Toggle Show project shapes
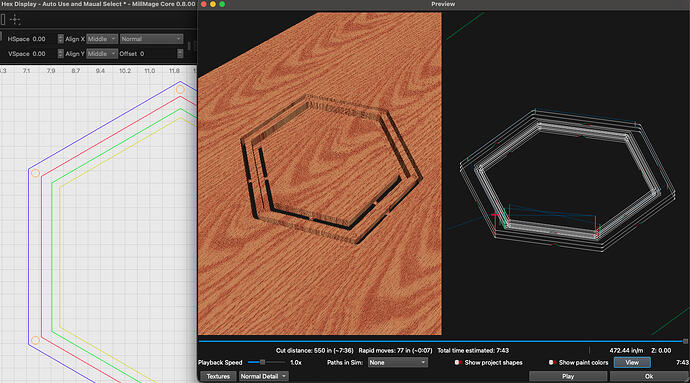Viewport: 690px width, 383px height. tap(458, 362)
